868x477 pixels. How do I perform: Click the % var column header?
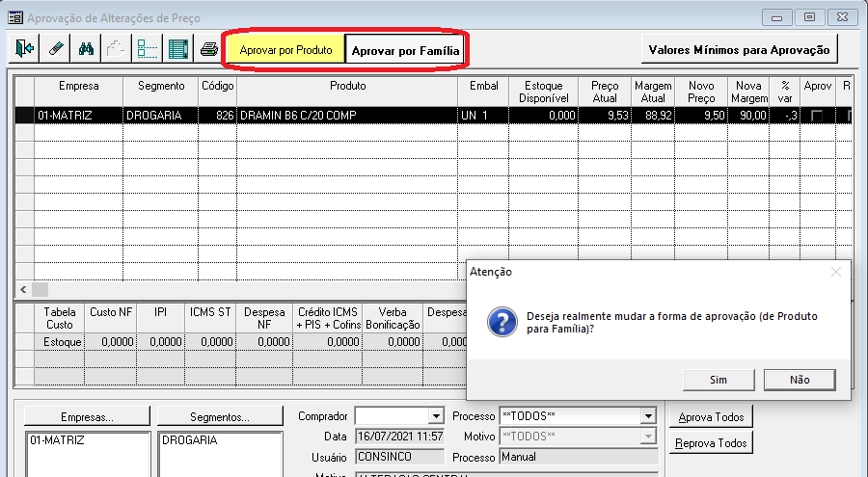tap(784, 92)
